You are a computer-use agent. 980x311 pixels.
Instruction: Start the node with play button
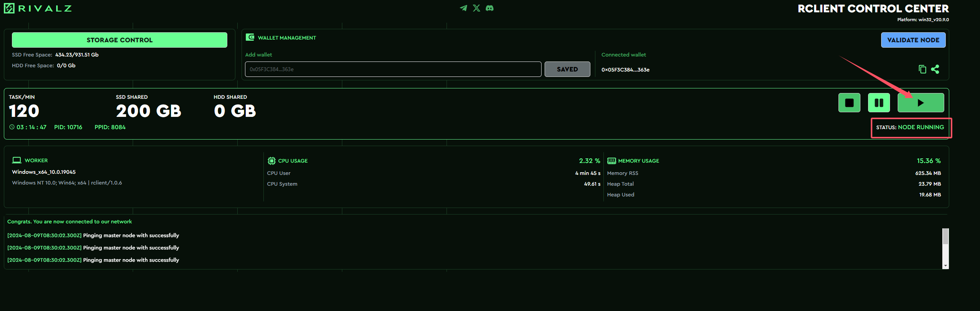tap(921, 103)
